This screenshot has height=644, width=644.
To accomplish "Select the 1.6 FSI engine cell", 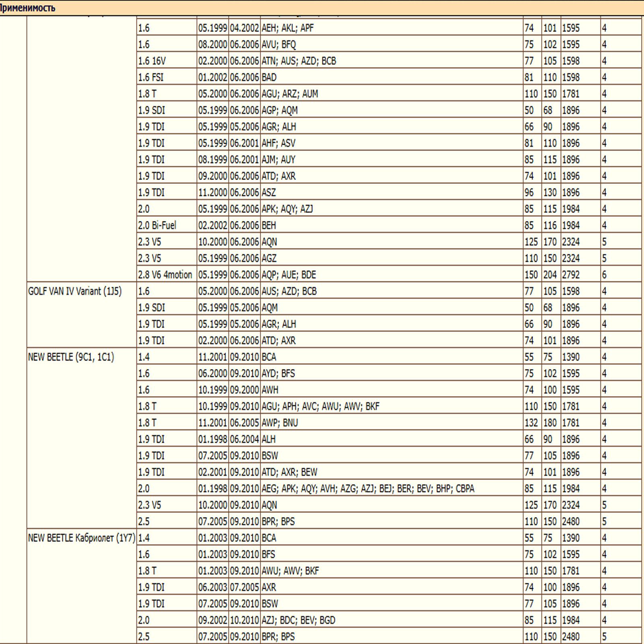I will coord(167,77).
